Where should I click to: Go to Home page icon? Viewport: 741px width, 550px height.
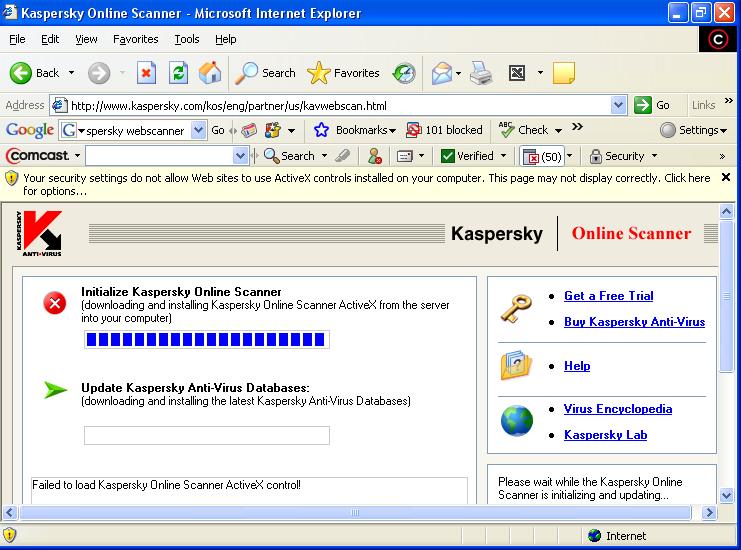click(x=210, y=73)
